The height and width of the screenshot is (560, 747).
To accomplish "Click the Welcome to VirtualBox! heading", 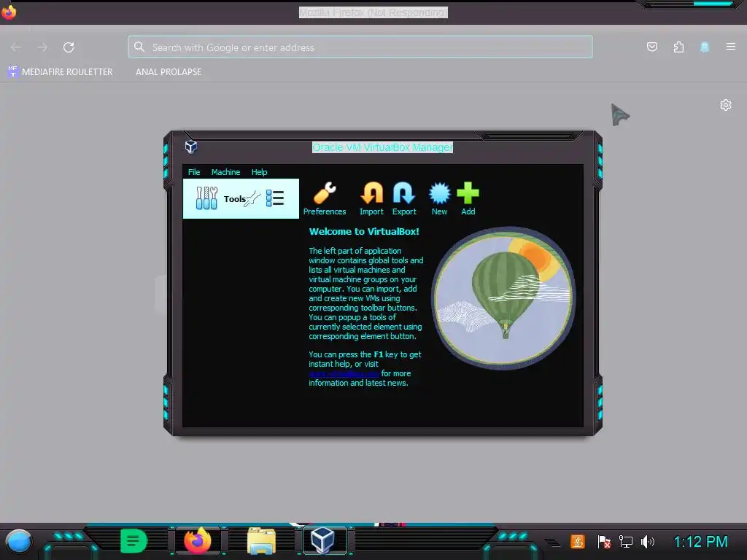I will [x=364, y=231].
